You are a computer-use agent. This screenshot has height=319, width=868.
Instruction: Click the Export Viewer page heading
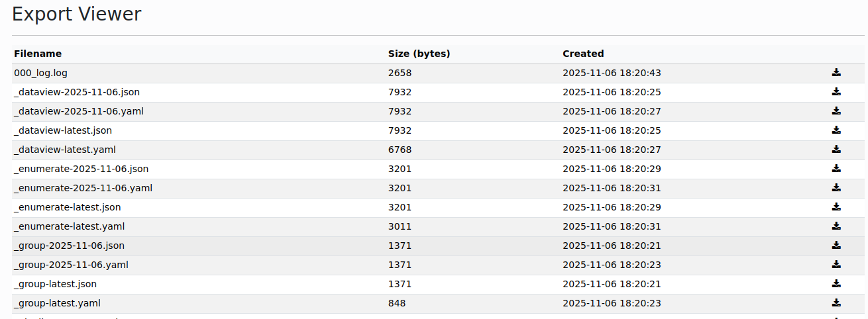click(76, 14)
